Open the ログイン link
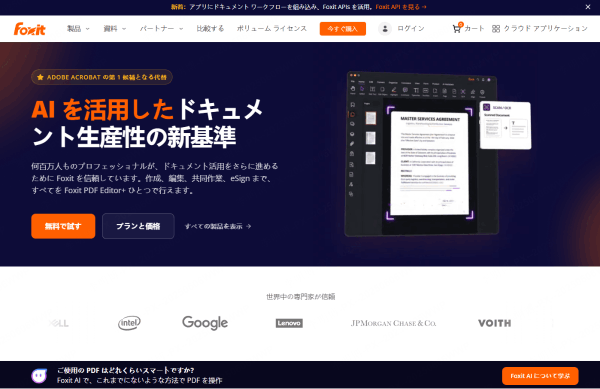The image size is (600, 389). coord(411,29)
